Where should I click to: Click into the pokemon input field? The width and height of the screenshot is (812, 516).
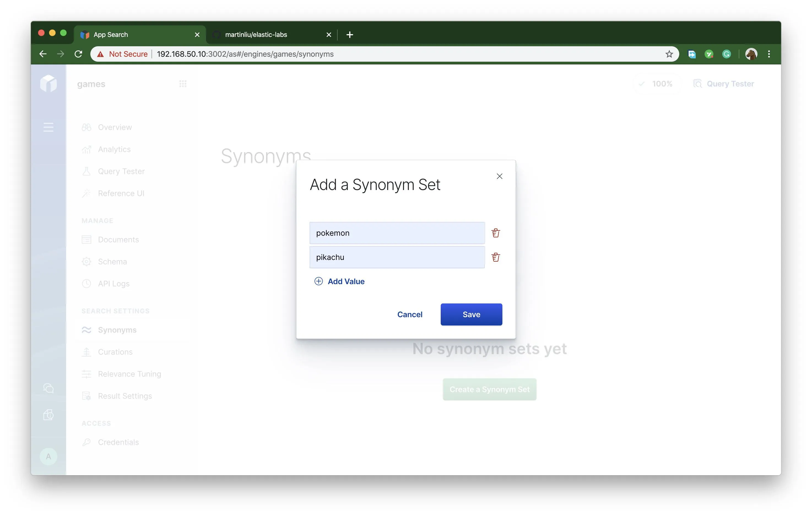pyautogui.click(x=397, y=233)
